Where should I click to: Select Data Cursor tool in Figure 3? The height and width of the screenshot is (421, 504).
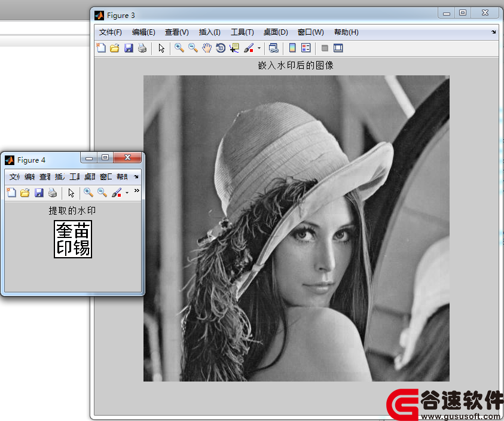coord(234,48)
